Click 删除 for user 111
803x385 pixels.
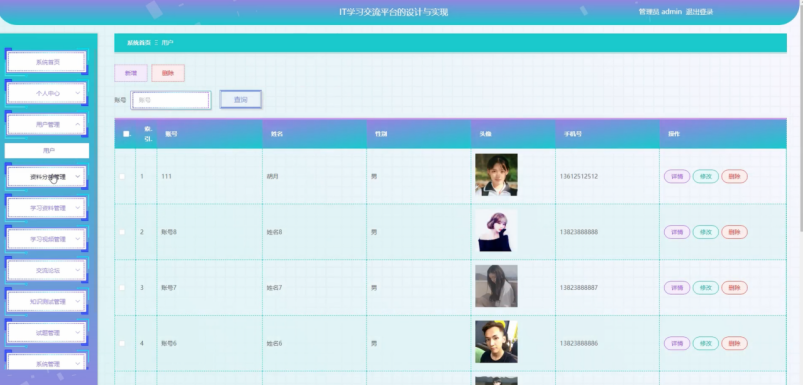734,176
